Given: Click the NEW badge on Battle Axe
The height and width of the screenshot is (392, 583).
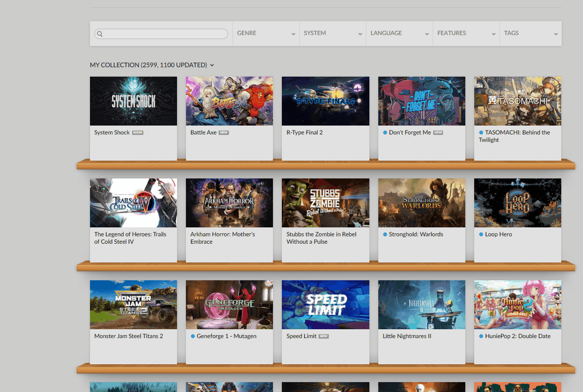Looking at the screenshot, I should click(224, 132).
